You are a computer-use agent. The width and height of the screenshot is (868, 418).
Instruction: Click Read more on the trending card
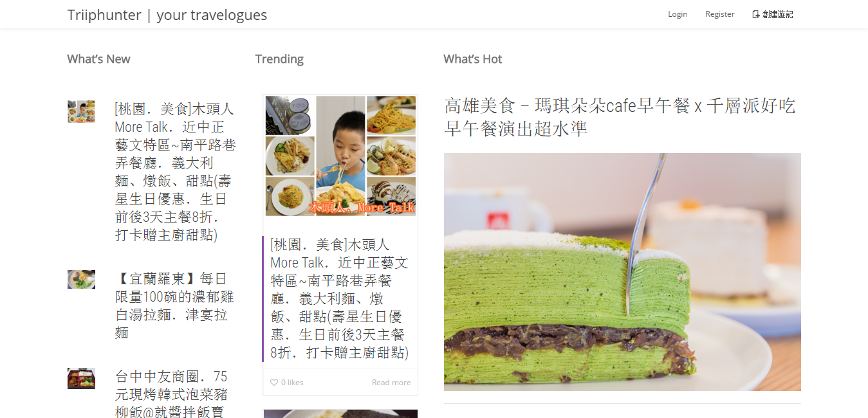(391, 383)
